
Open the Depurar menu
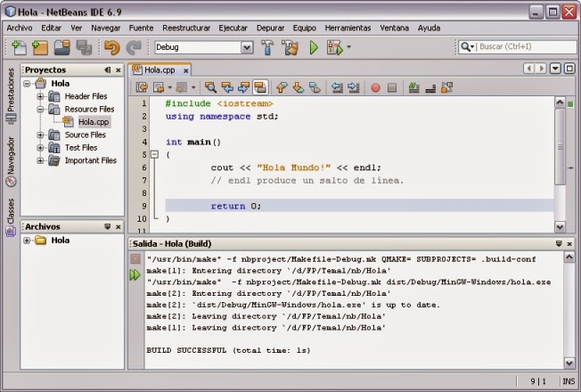pos(270,28)
